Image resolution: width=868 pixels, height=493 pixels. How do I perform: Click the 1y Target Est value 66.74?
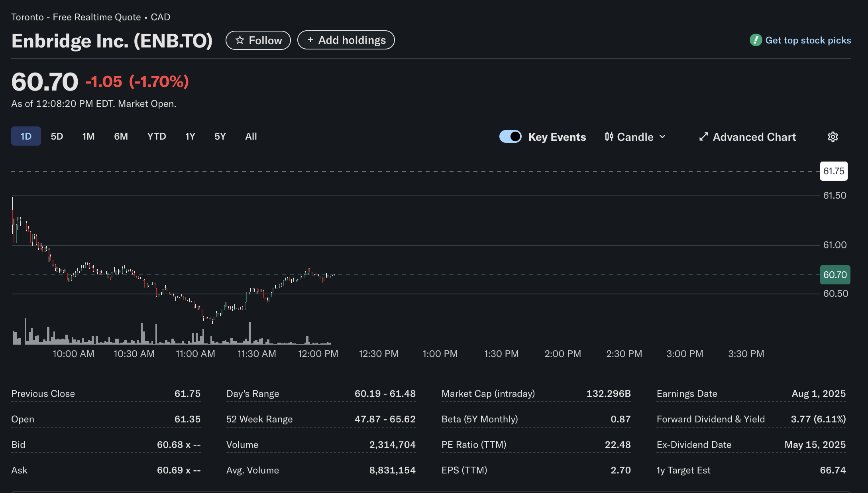[833, 470]
